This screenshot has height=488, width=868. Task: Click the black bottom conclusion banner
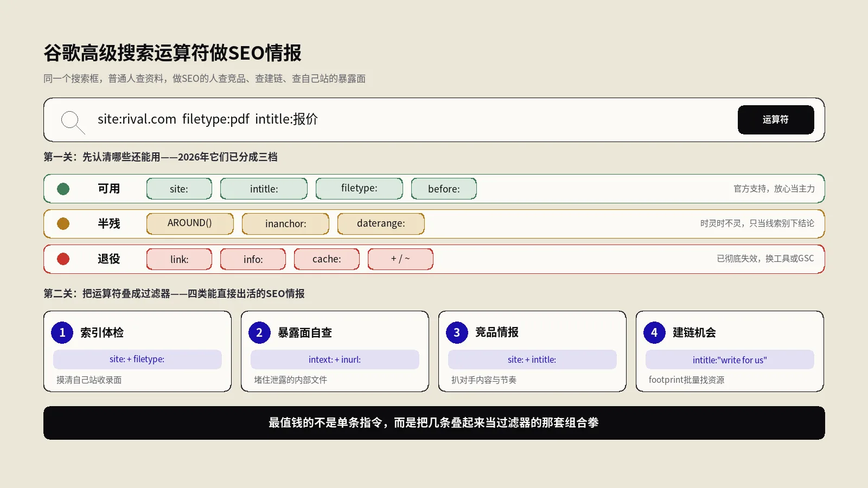[434, 423]
